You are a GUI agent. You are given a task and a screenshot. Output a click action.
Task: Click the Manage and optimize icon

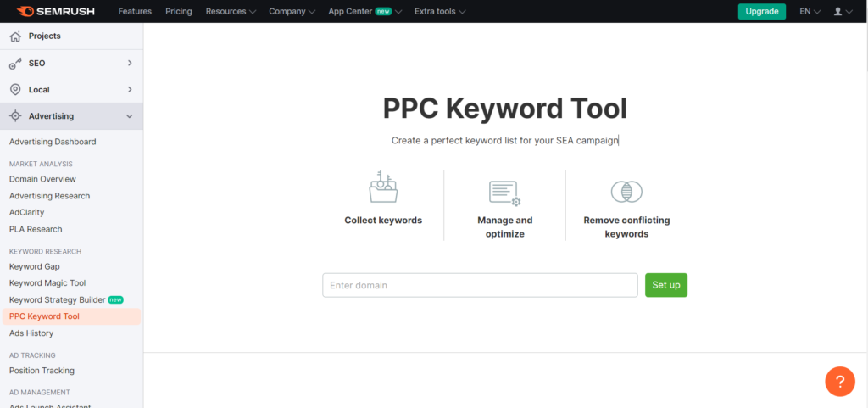click(x=505, y=193)
